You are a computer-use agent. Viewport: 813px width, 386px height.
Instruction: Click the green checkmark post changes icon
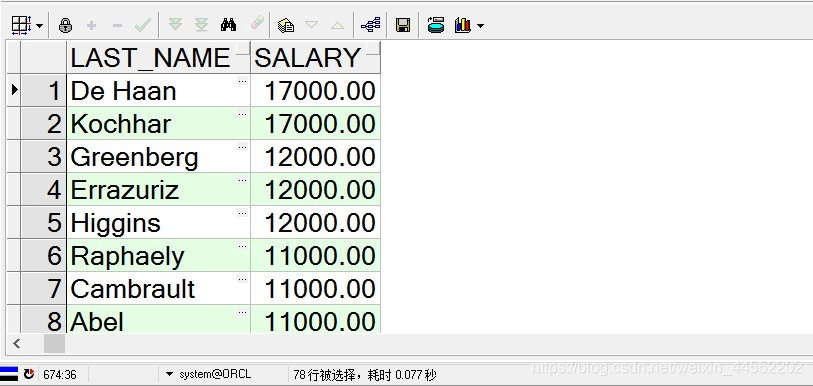coord(143,24)
